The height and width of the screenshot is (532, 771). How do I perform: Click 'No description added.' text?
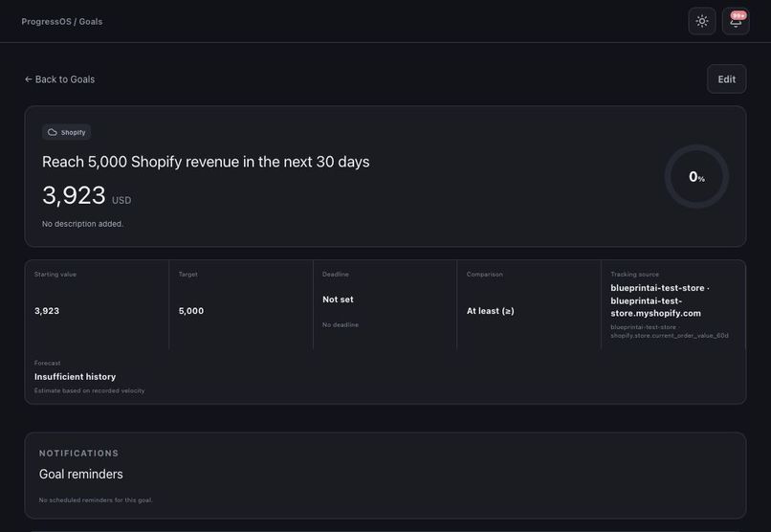tap(82, 224)
